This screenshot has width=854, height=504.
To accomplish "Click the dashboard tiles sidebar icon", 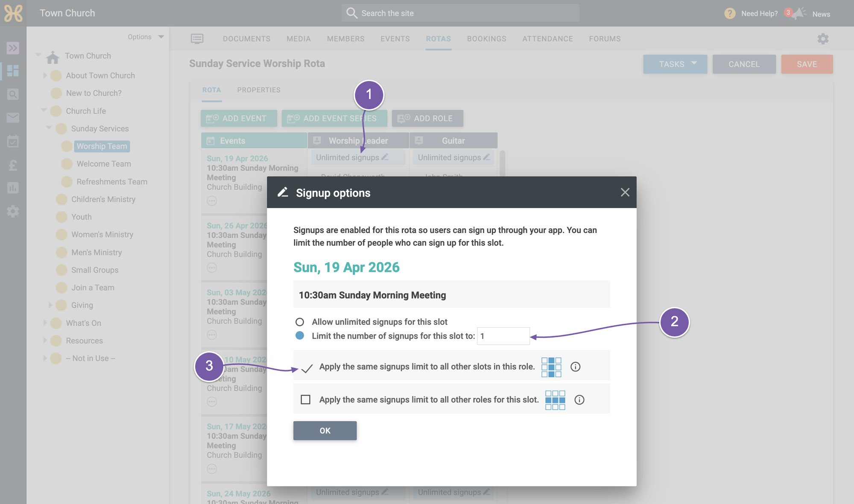I will pos(13,70).
